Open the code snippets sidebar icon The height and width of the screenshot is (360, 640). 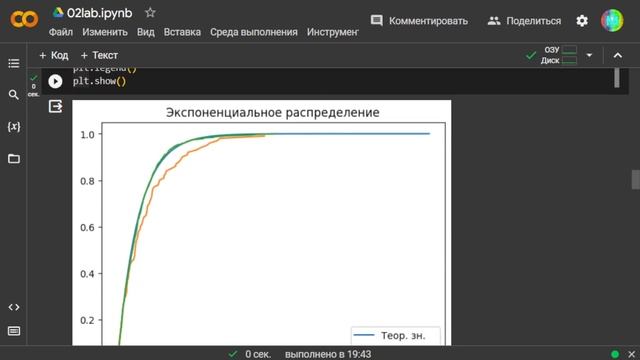coord(13,307)
